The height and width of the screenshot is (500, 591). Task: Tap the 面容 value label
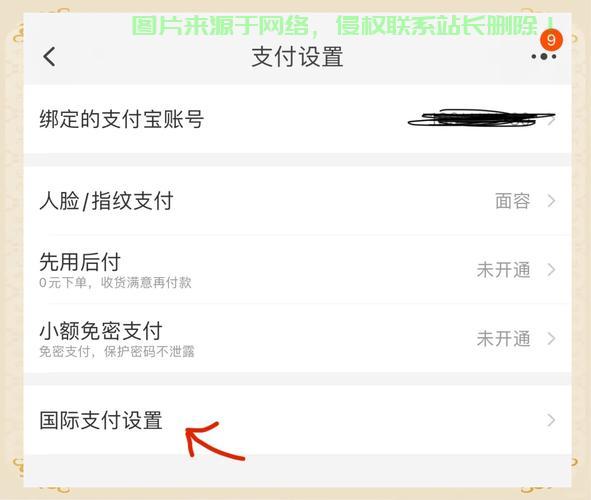[x=513, y=201]
